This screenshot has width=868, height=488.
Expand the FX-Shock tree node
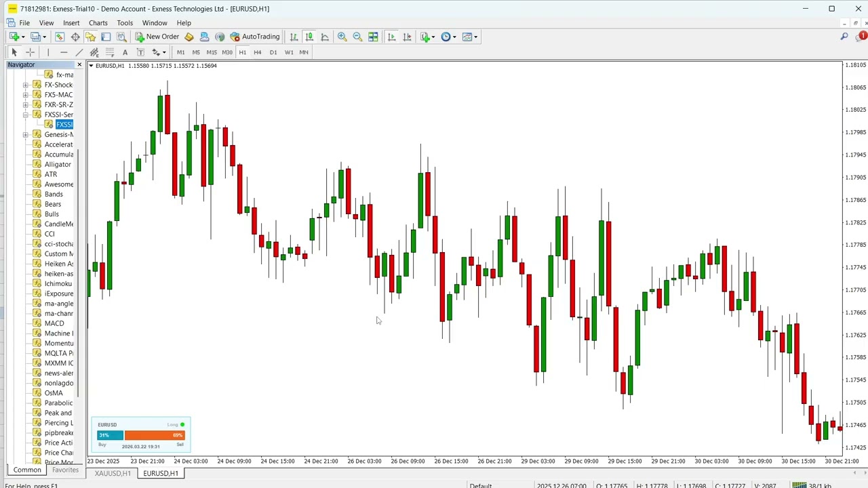coord(26,85)
